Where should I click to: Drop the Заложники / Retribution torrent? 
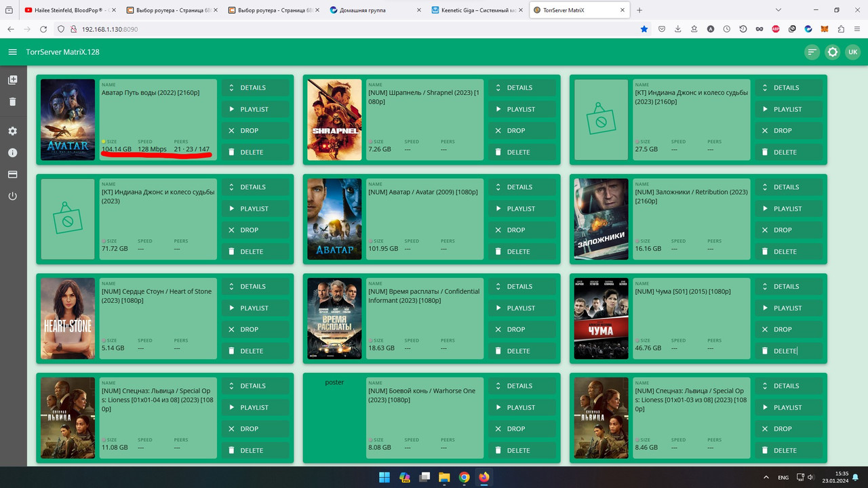click(789, 230)
